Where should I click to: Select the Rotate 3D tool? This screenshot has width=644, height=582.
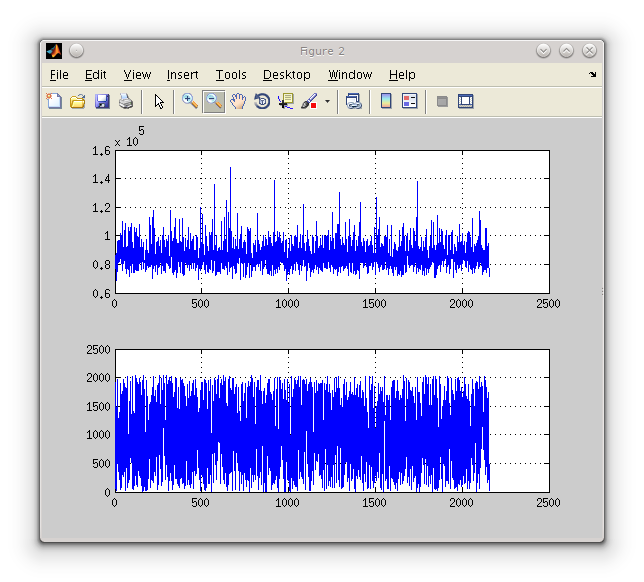[262, 101]
